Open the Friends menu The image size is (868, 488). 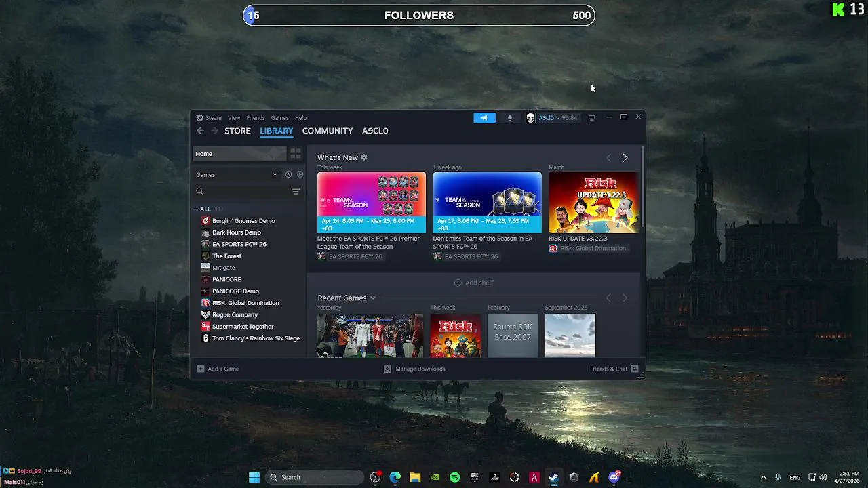pyautogui.click(x=256, y=118)
